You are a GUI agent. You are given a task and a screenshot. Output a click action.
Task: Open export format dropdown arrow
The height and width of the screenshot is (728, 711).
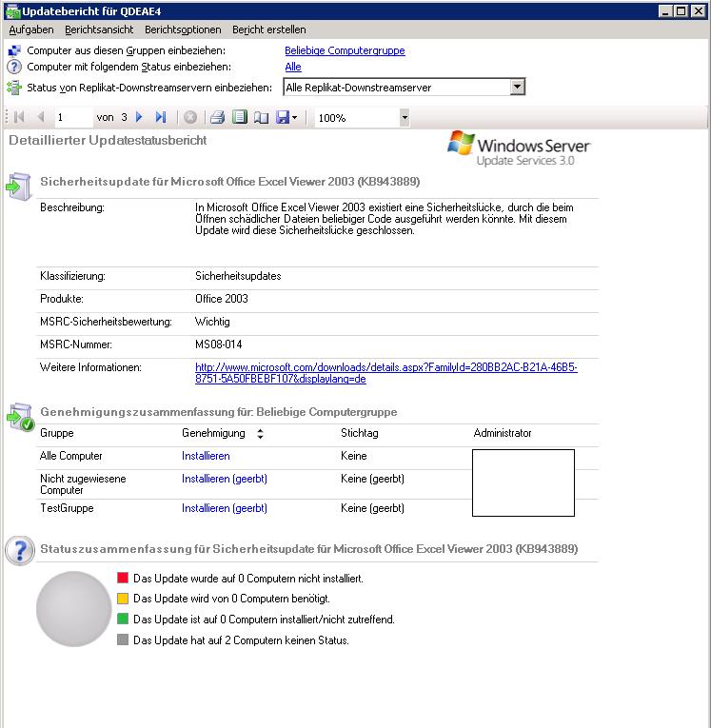(x=294, y=118)
